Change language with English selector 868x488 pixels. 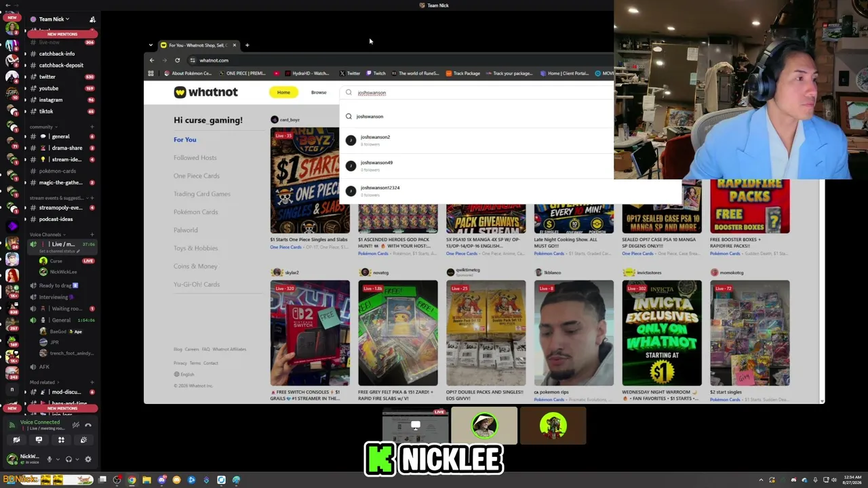pyautogui.click(x=184, y=374)
